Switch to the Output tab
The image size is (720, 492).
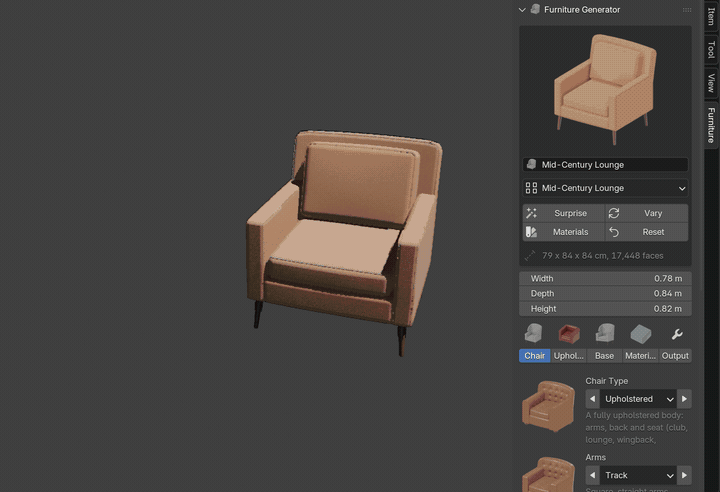675,356
